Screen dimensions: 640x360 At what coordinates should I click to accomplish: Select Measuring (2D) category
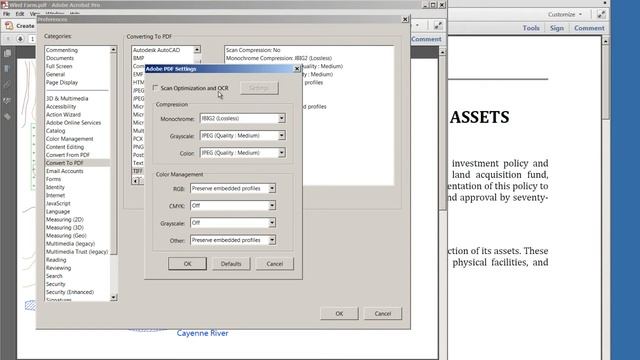coord(65,220)
